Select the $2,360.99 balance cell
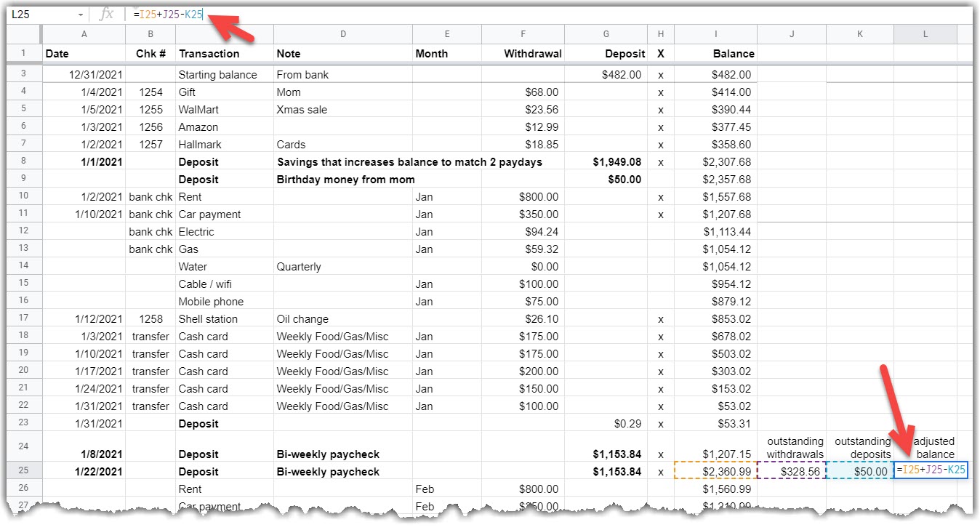The width and height of the screenshot is (980, 530). pos(715,471)
